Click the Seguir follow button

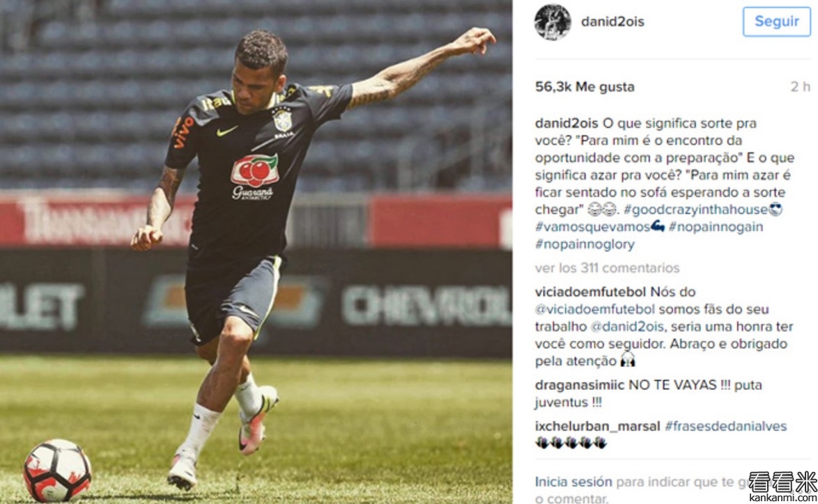coord(776,22)
